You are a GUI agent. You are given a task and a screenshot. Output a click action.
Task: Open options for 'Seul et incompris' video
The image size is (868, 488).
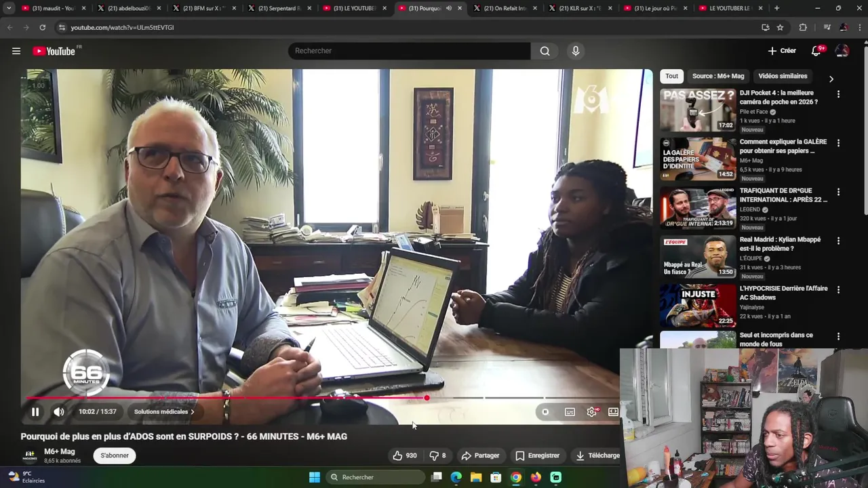point(838,336)
